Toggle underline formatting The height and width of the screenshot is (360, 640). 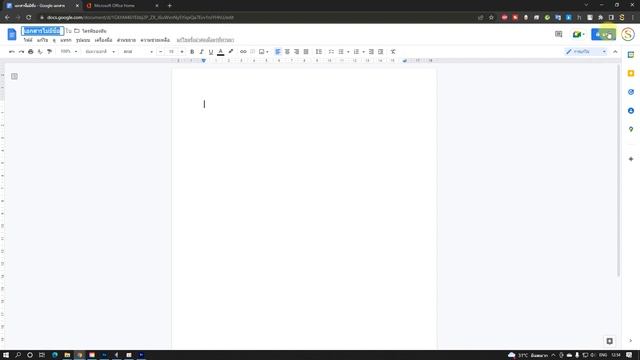211,52
